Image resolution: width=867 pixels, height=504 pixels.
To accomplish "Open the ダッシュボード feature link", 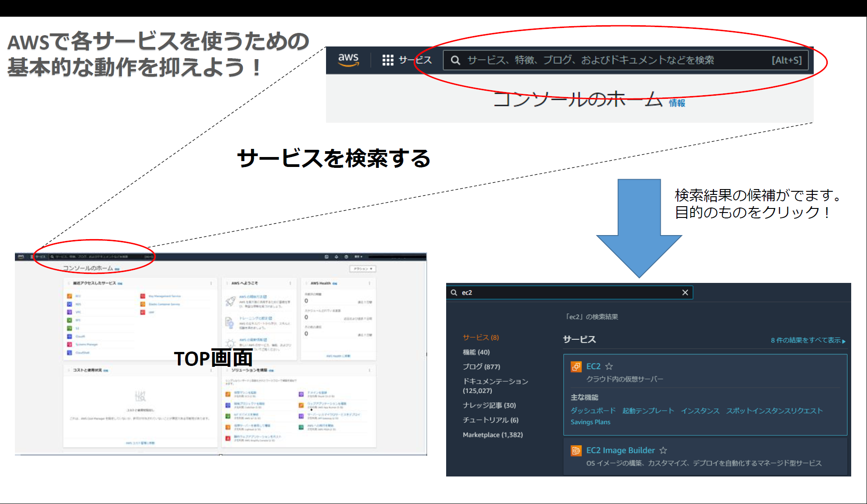I will pos(593,411).
